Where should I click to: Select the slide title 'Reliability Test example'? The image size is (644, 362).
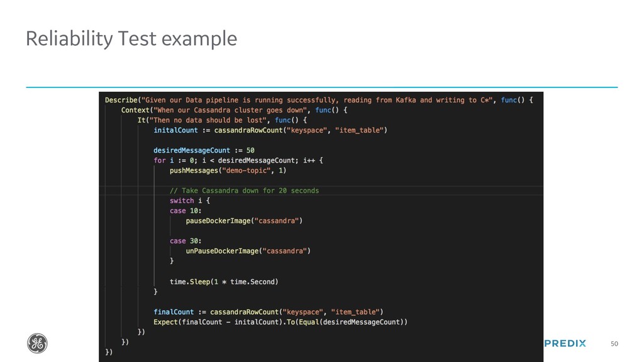click(131, 39)
